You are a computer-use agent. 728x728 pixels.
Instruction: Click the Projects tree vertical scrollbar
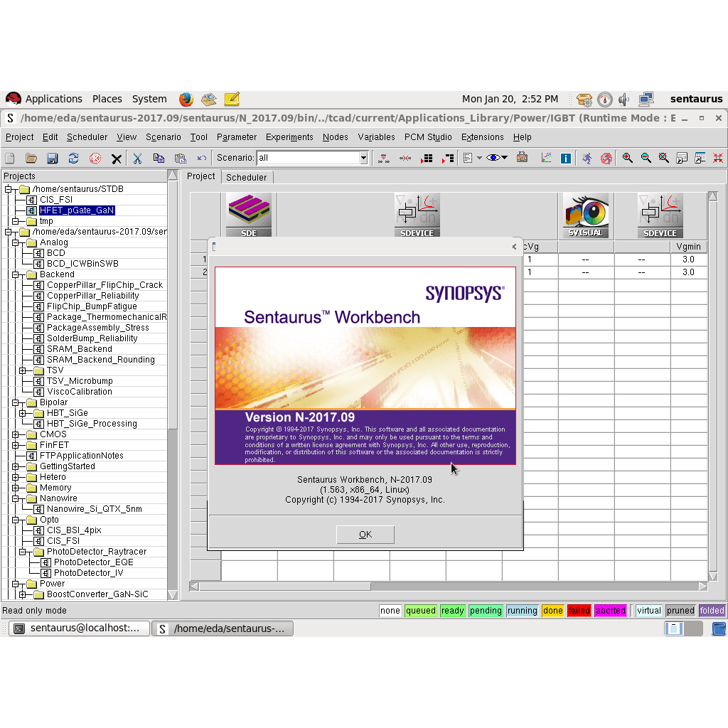pyautogui.click(x=172, y=385)
